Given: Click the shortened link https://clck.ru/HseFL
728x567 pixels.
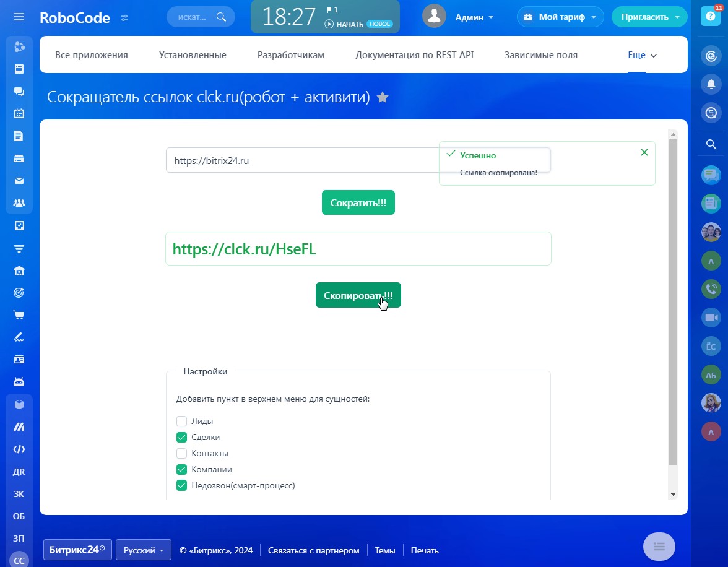Looking at the screenshot, I should (x=244, y=249).
